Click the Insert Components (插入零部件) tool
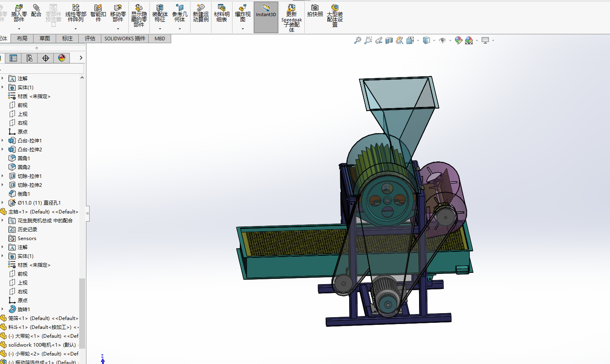Viewport: 610px width, 364px height. click(x=19, y=13)
